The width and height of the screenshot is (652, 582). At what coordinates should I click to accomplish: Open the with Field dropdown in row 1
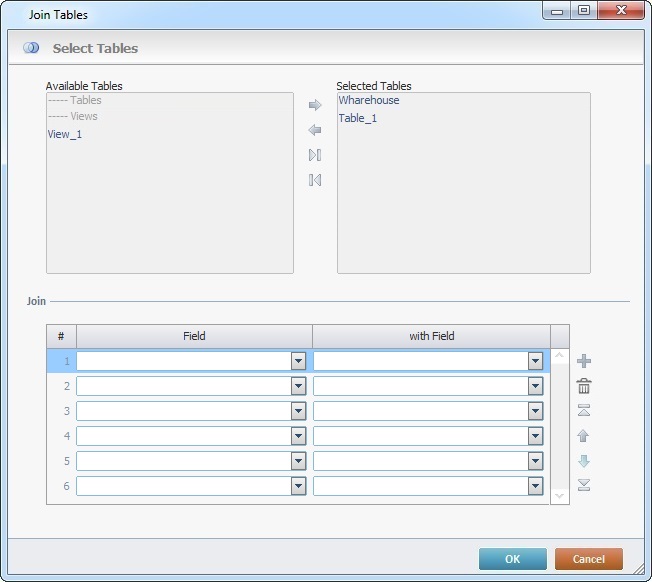535,361
